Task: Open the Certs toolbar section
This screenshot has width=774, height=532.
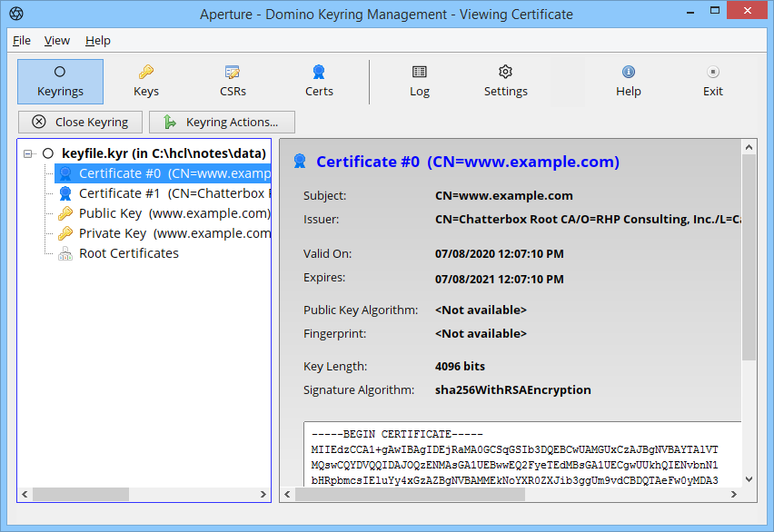Action: [x=319, y=82]
